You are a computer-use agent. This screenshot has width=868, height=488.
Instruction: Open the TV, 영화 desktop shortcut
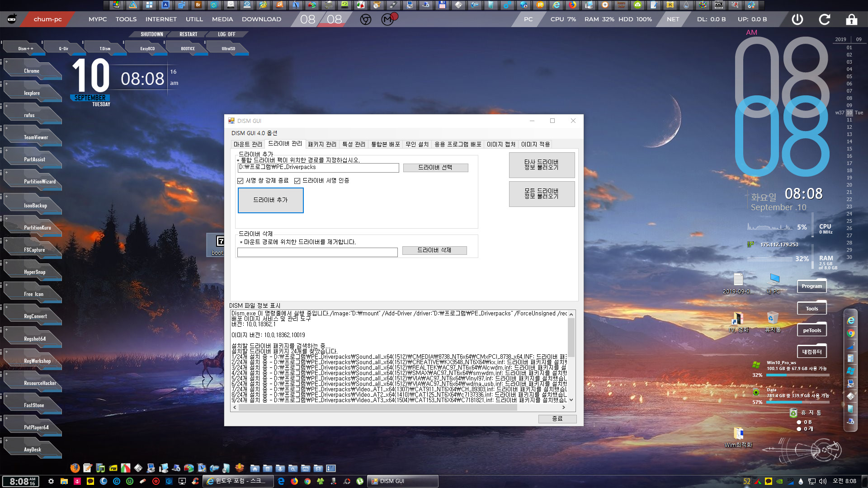coord(739,322)
